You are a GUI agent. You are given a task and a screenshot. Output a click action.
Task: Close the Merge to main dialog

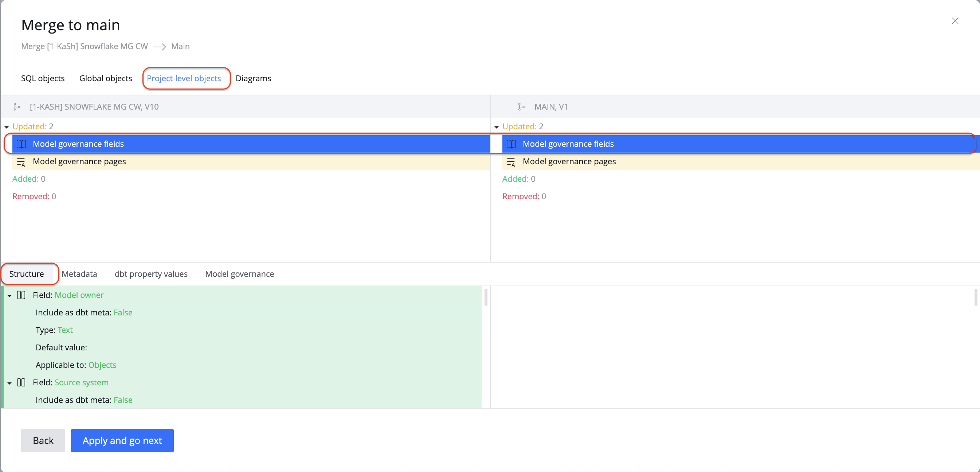tap(955, 21)
